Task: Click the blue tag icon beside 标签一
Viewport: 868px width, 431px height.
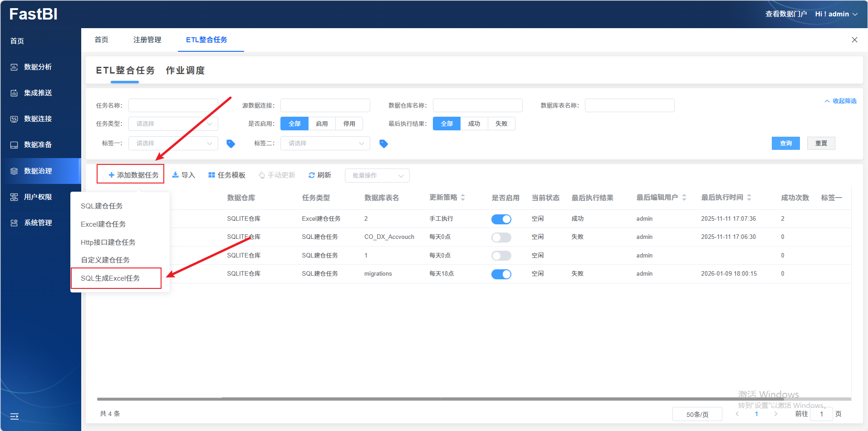Action: point(230,144)
